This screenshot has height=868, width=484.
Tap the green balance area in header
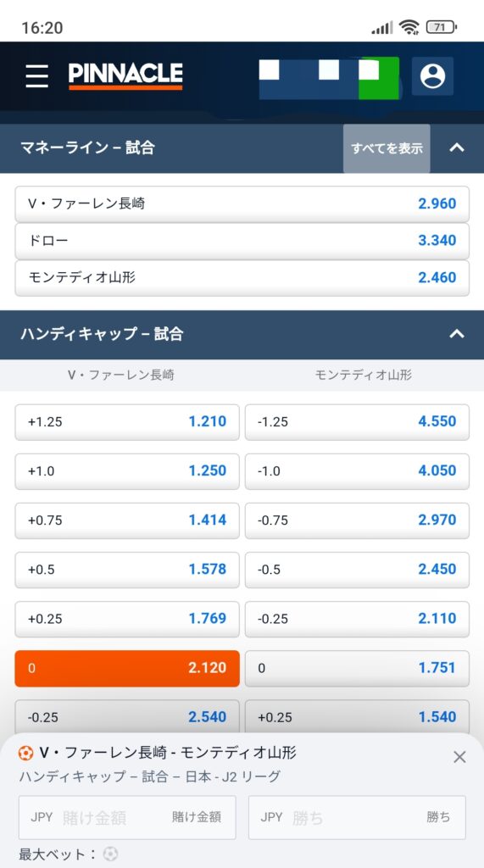coord(379,78)
